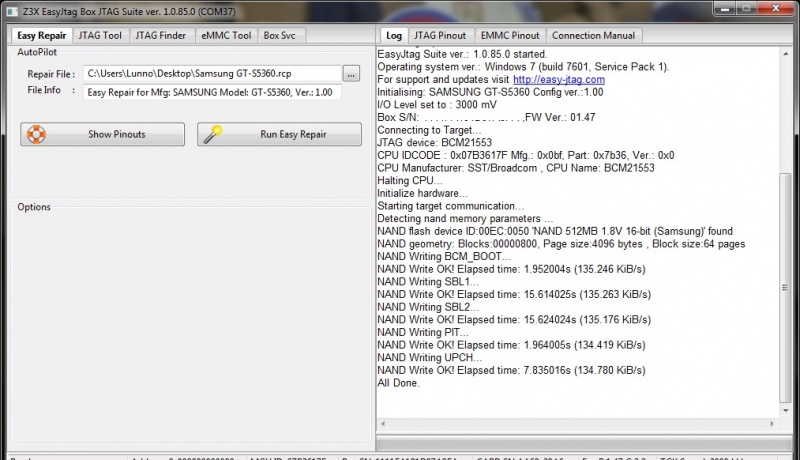Click the 'Elapsed time: 15.614025s' write result line
The image size is (800, 460).
(x=514, y=294)
